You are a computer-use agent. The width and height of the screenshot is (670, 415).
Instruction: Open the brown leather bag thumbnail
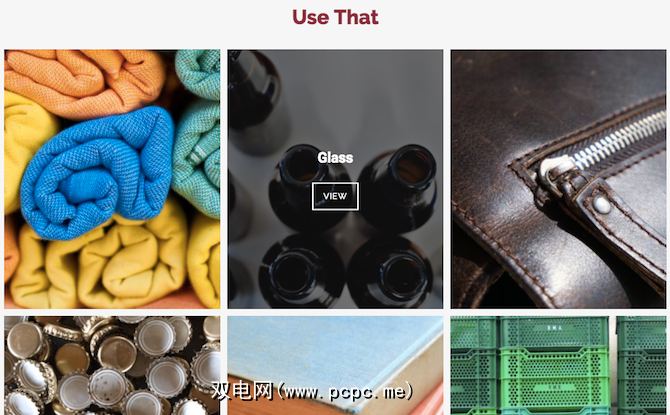click(558, 179)
